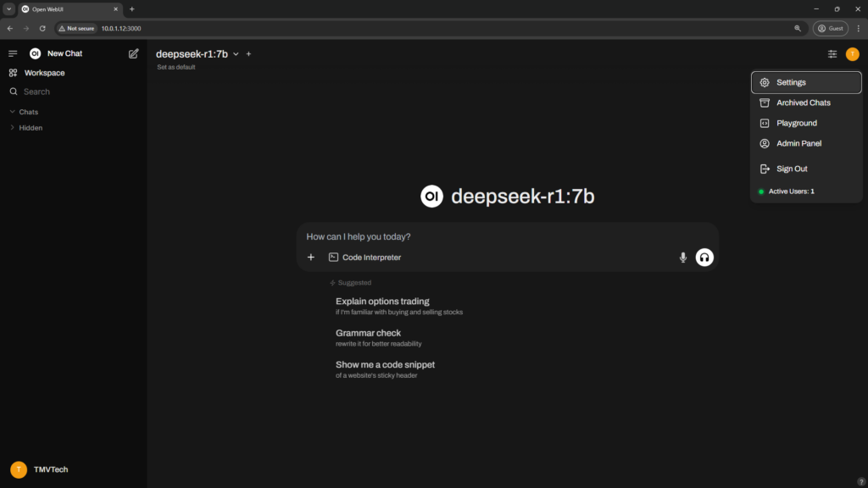Open Settings from the user menu
The height and width of the screenshot is (488, 868).
pos(805,82)
